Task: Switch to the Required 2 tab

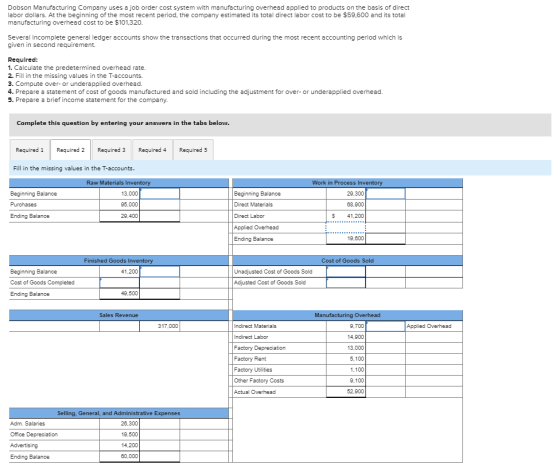Action: point(71,150)
